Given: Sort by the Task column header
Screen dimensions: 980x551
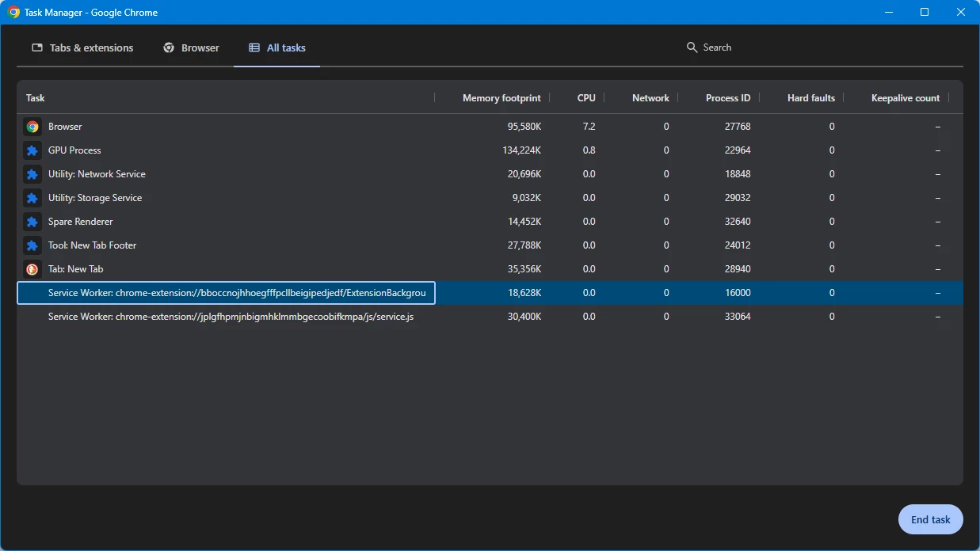Looking at the screenshot, I should [226, 98].
